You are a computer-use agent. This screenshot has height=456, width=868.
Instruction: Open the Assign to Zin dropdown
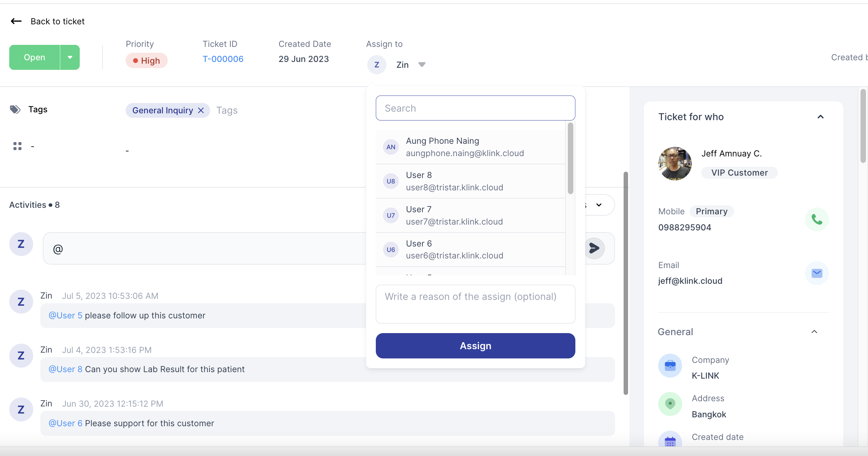[x=422, y=65]
